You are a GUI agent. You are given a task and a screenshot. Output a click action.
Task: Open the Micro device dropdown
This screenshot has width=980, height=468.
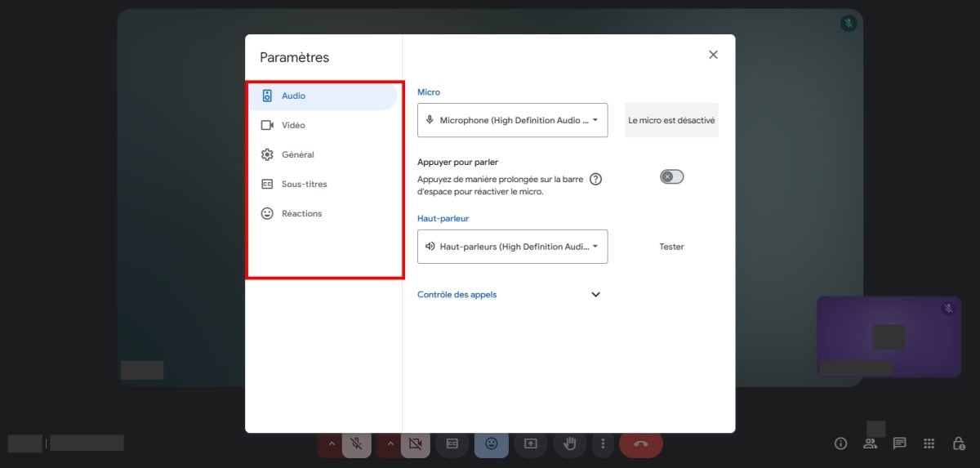click(512, 120)
